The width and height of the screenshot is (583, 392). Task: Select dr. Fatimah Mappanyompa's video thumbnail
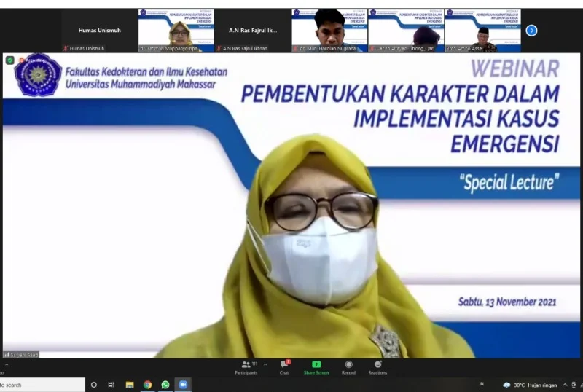point(176,31)
